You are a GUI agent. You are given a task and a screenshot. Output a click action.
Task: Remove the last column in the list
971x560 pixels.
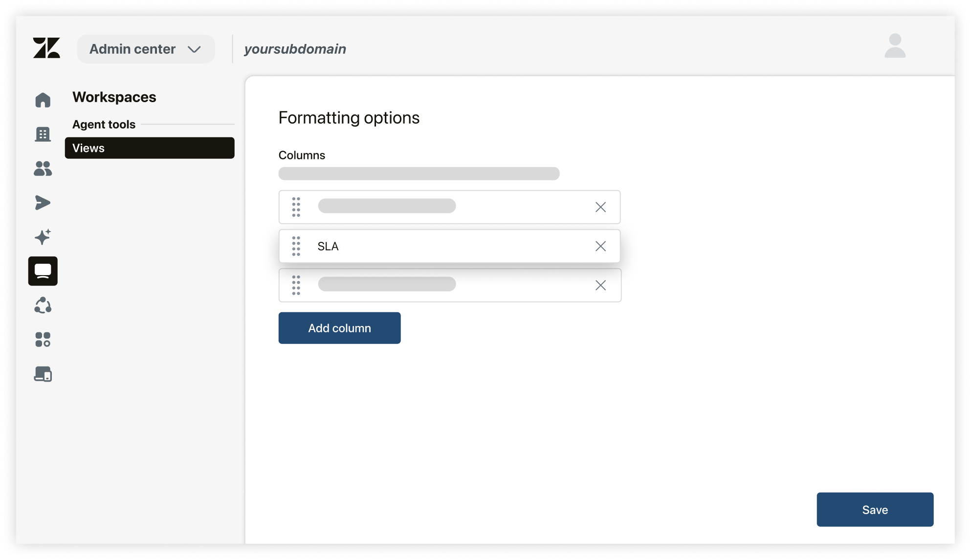[600, 285]
